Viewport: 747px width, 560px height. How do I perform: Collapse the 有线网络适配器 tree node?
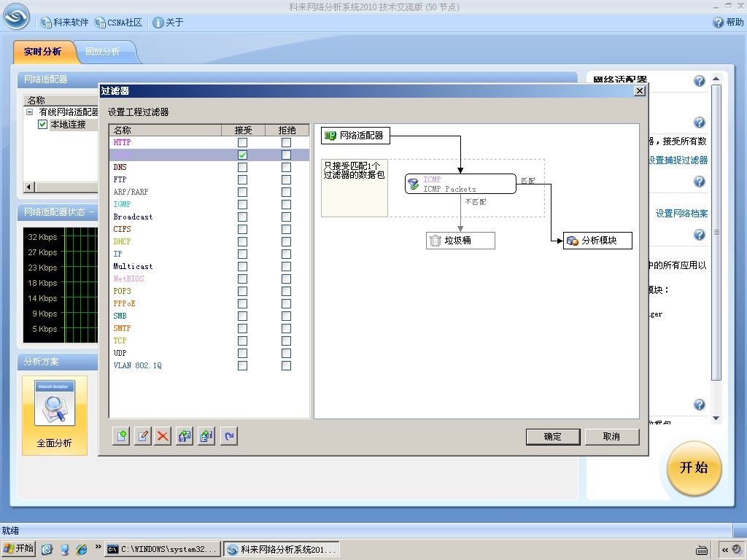click(x=29, y=112)
